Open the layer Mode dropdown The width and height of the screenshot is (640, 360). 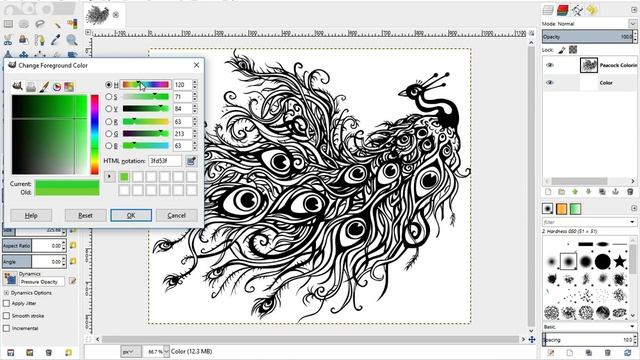click(632, 24)
